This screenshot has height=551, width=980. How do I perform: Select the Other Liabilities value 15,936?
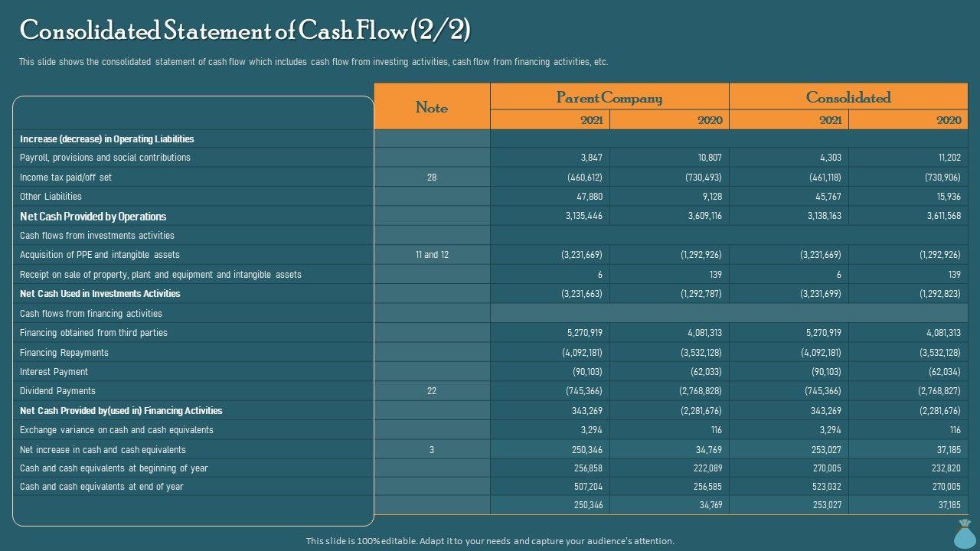pyautogui.click(x=947, y=197)
